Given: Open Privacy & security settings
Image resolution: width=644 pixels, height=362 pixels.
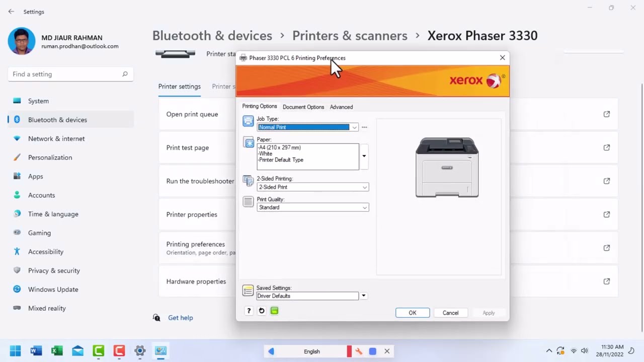Looking at the screenshot, I should pyautogui.click(x=70, y=270).
